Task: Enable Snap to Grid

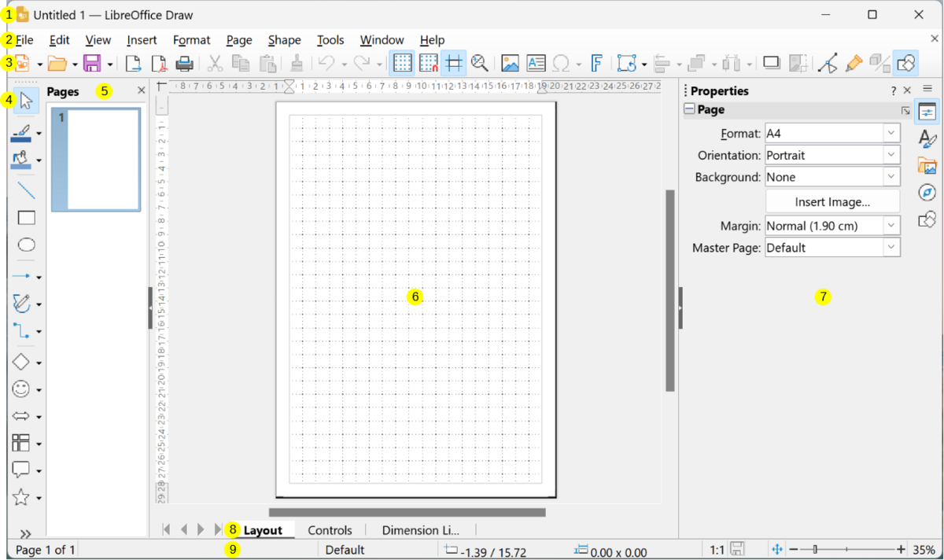Action: tap(428, 63)
